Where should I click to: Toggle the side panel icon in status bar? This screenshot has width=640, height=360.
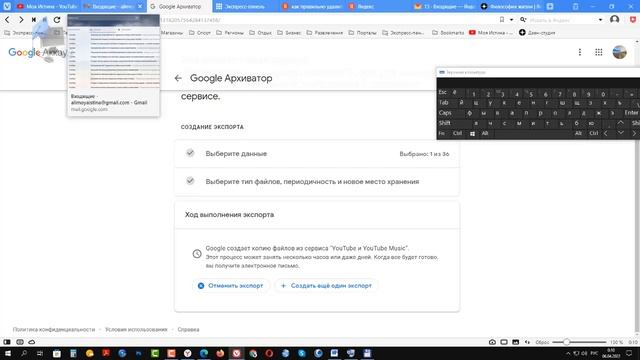tap(7, 342)
